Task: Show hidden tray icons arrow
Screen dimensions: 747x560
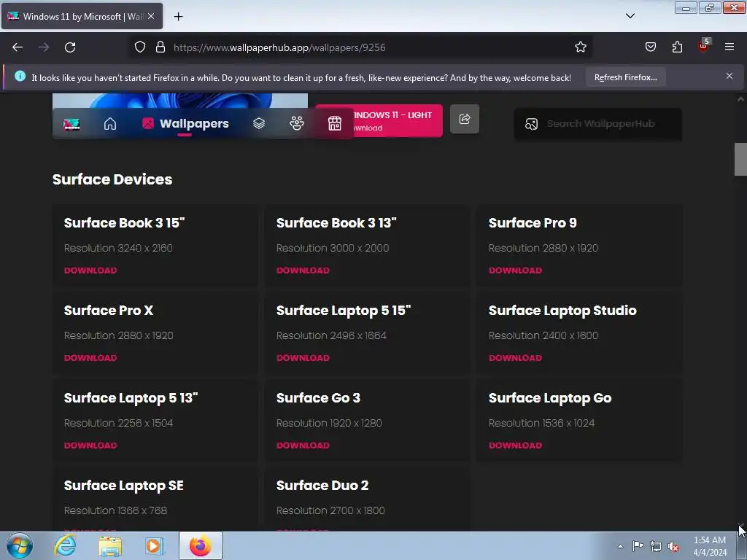Action: point(620,546)
